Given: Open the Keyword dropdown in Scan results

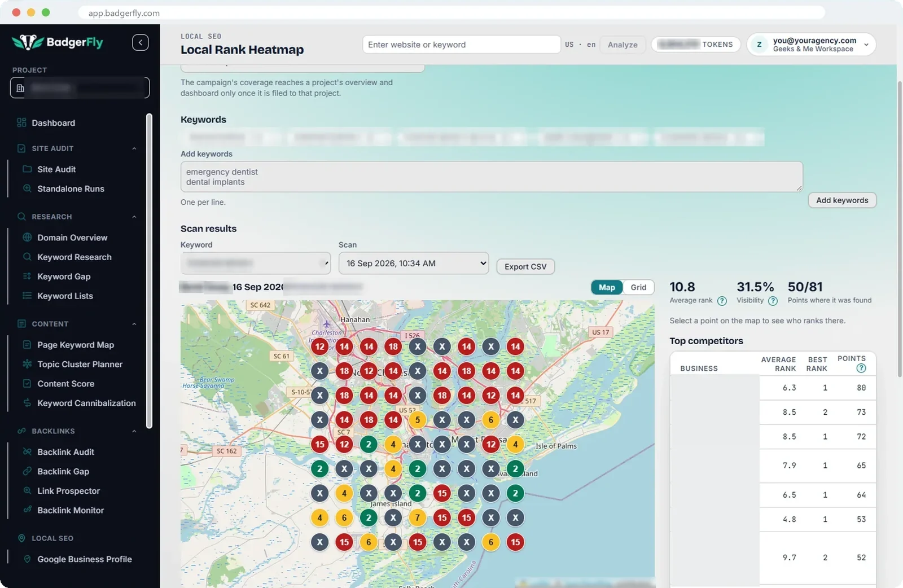Looking at the screenshot, I should coord(256,263).
